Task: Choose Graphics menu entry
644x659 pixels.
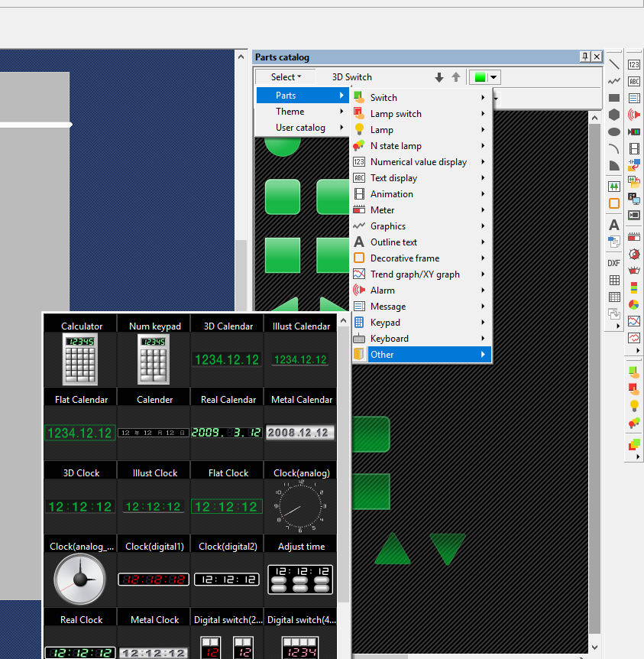Action: coord(422,226)
